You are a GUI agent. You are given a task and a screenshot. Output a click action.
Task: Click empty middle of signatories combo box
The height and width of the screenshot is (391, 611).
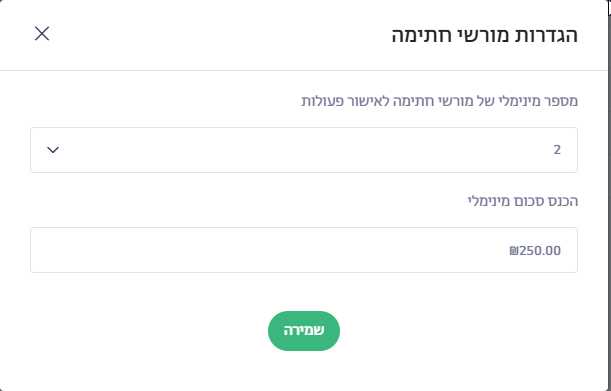point(304,150)
